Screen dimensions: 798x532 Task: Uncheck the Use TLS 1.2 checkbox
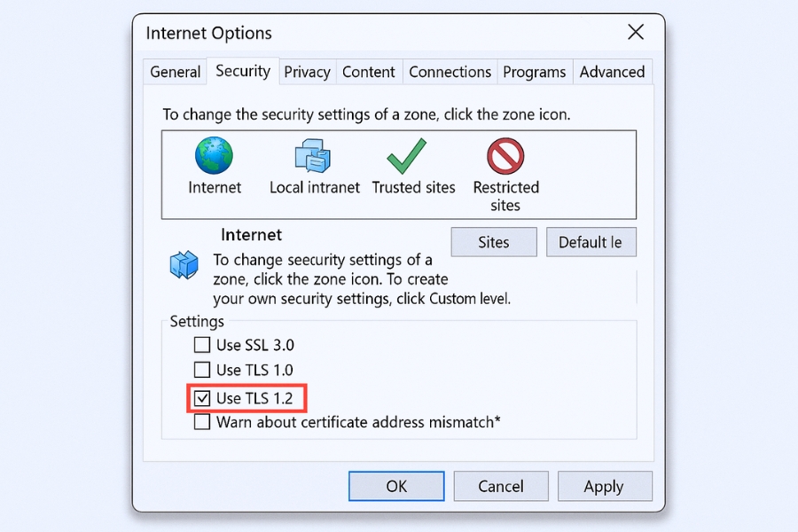(202, 398)
